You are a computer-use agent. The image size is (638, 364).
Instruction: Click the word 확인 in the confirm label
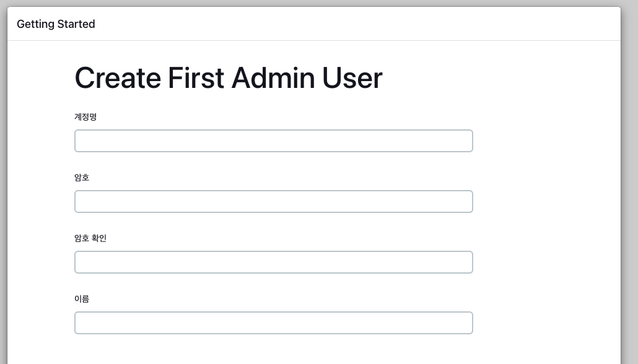pyautogui.click(x=99, y=238)
